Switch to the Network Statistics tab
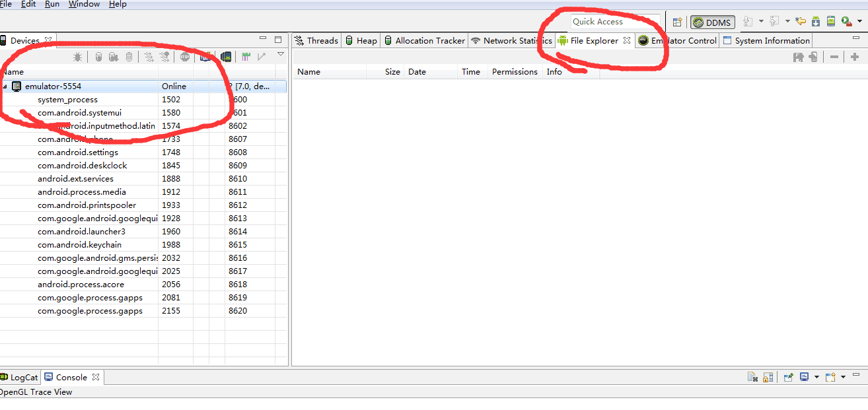 pos(511,40)
